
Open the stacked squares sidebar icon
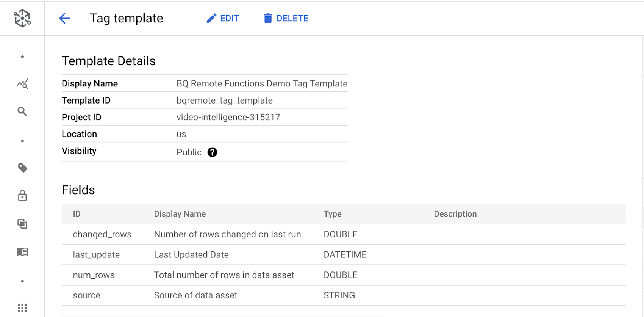pos(22,224)
